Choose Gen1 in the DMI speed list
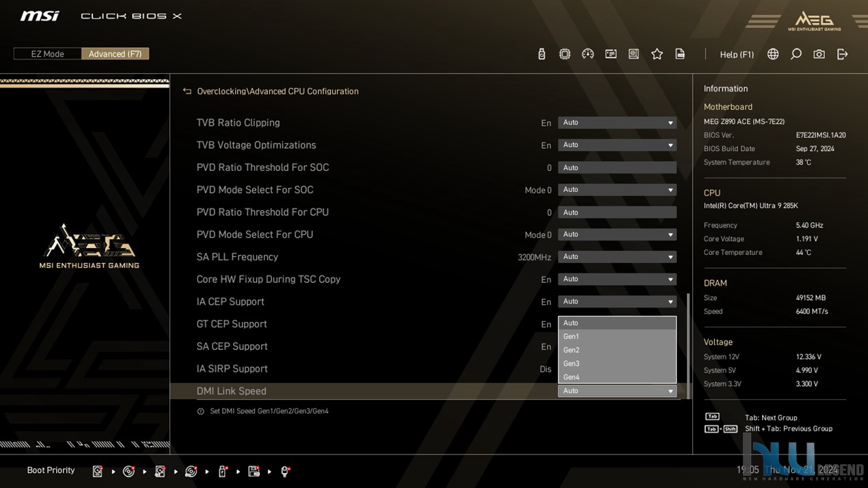This screenshot has width=868, height=488. 617,336
